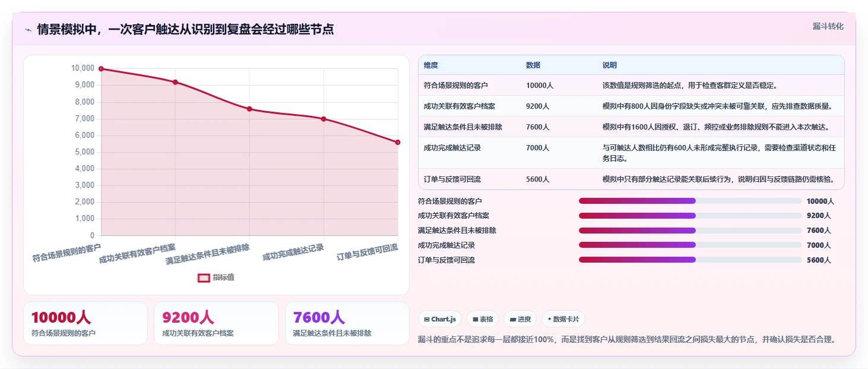868x369 pixels.
Task: Click the 5600人 label beside the progress bars
Action: click(819, 260)
